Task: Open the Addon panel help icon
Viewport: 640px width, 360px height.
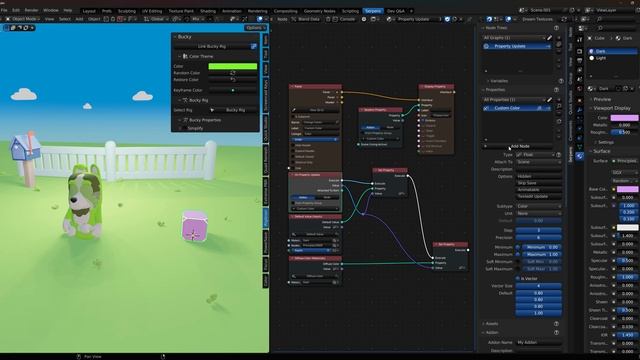Action: tap(556, 333)
